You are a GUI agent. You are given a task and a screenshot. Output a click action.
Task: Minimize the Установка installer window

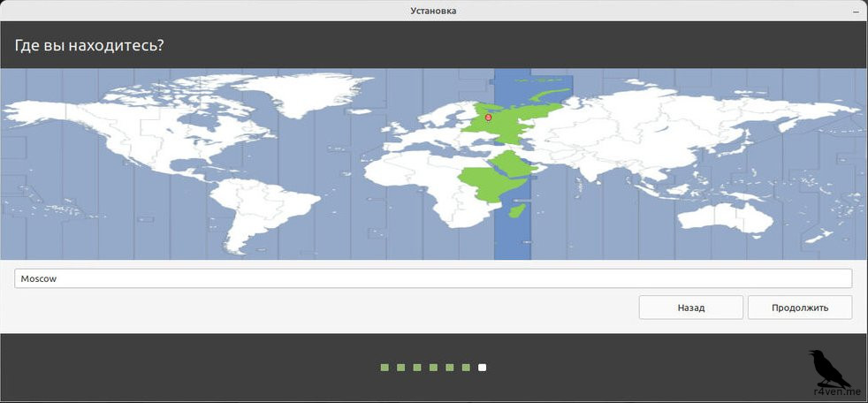pyautogui.click(x=857, y=11)
